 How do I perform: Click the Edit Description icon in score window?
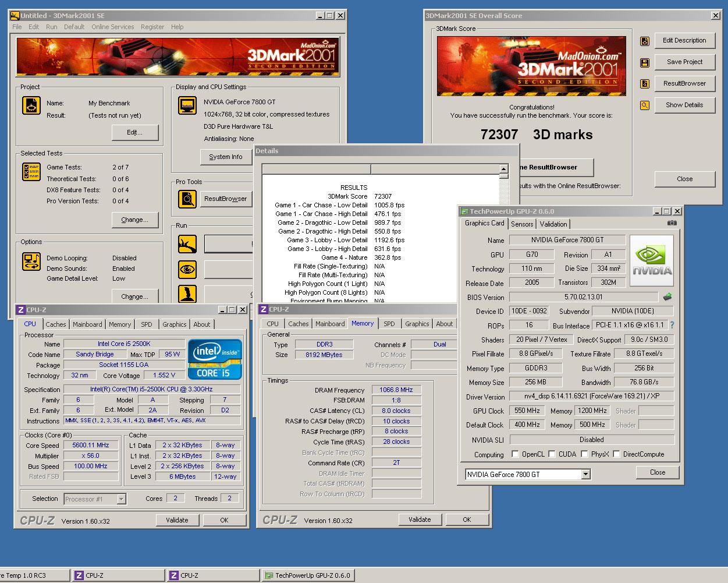[x=645, y=41]
